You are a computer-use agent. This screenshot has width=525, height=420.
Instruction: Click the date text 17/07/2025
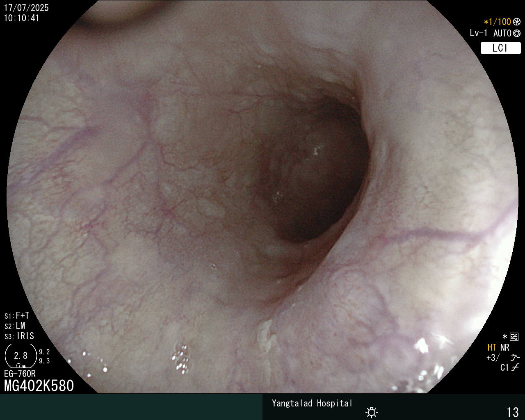26,8
